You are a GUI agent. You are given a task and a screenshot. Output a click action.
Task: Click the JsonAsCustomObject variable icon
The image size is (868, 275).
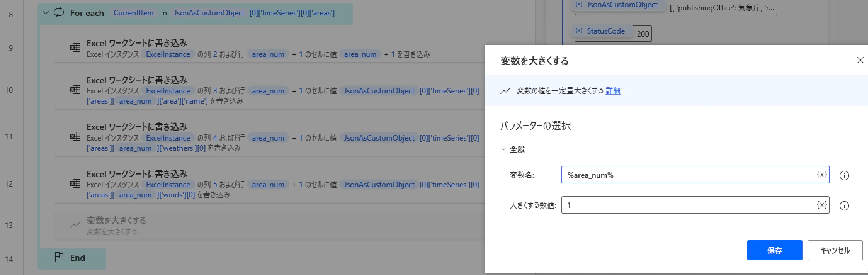(x=579, y=4)
